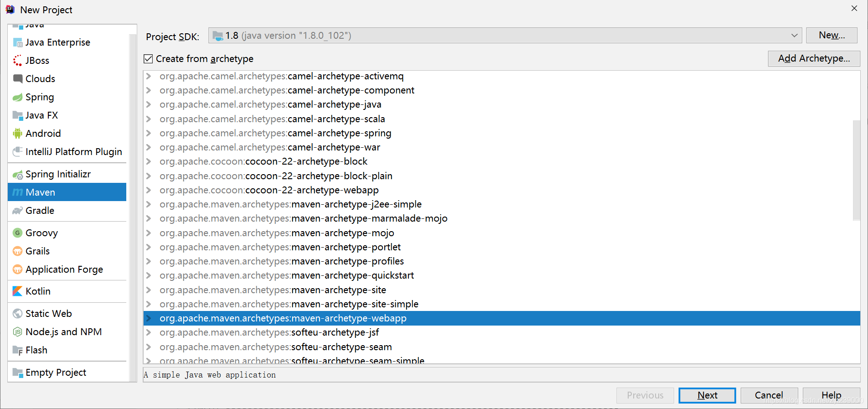This screenshot has height=409, width=868.
Task: Click the Java Enterprise icon in sidebar
Action: [18, 42]
